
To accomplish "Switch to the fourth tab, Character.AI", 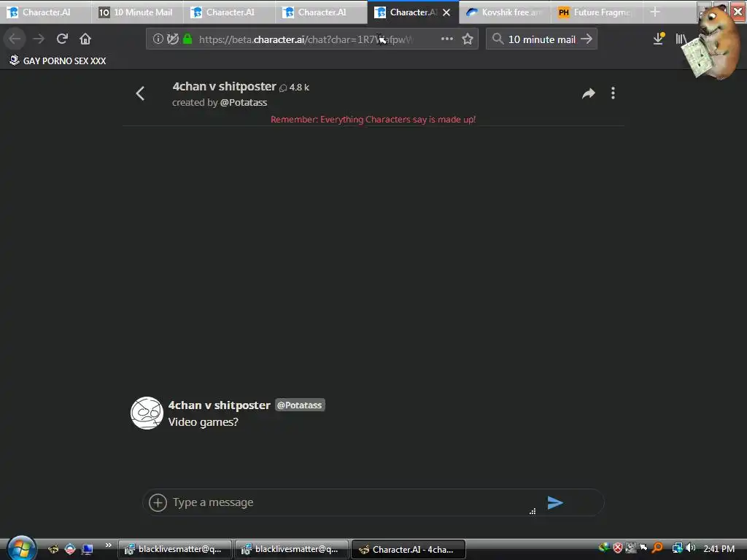I will click(321, 12).
